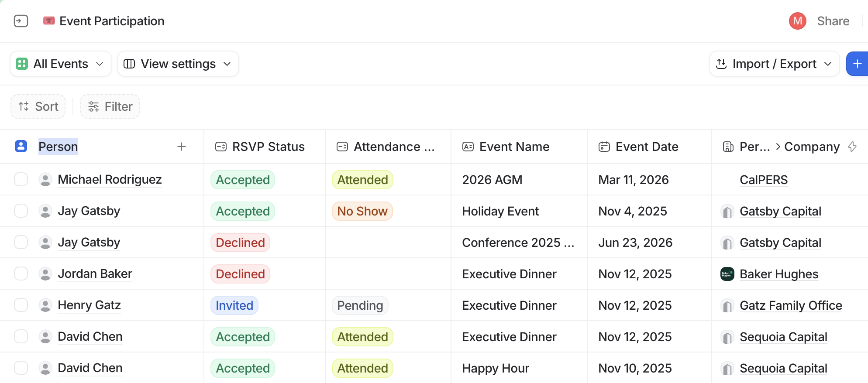The height and width of the screenshot is (383, 868).
Task: Click the text attribute icon beside Event Name
Action: pos(468,146)
